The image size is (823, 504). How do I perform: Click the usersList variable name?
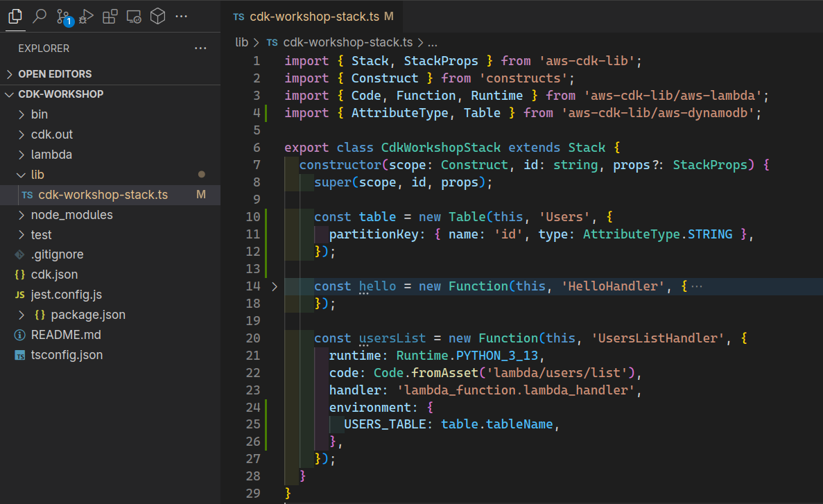point(392,338)
